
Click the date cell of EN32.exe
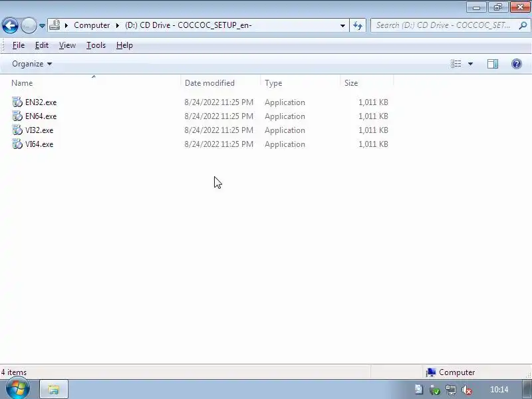(219, 102)
